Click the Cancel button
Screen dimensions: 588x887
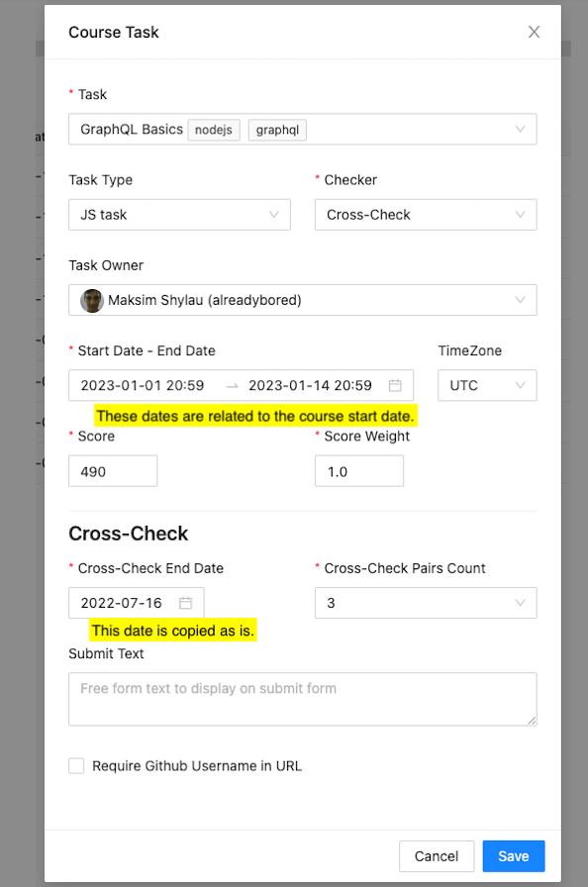tap(436, 855)
